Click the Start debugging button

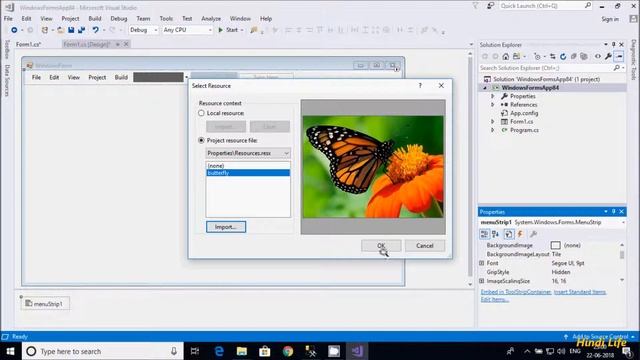click(x=230, y=30)
